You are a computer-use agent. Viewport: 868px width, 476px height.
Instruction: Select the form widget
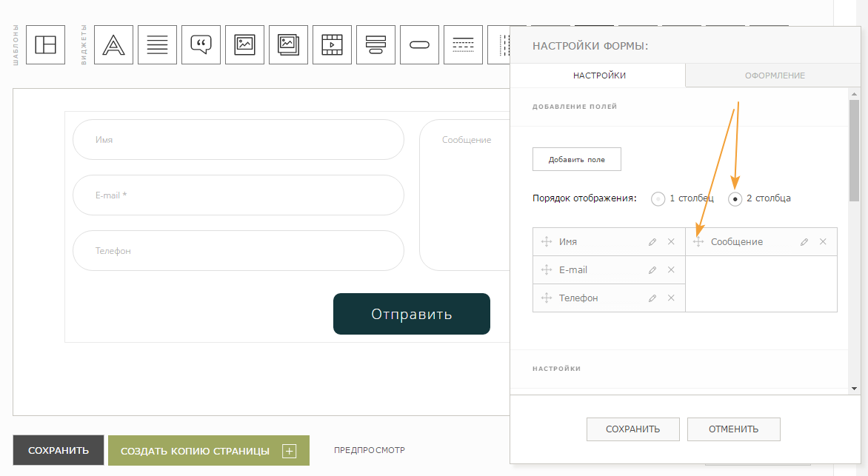coord(376,45)
